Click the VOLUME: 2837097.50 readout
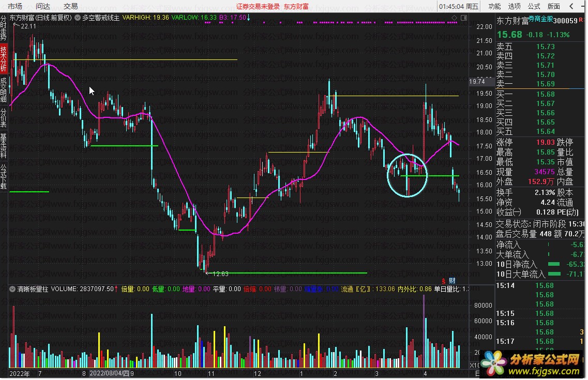The width and height of the screenshot is (588, 380). tap(83, 289)
